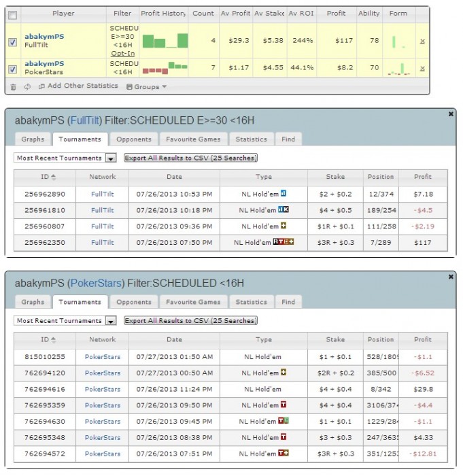The image size is (463, 476).
Task: Sort PokerStars table by Position header
Action: [381, 340]
